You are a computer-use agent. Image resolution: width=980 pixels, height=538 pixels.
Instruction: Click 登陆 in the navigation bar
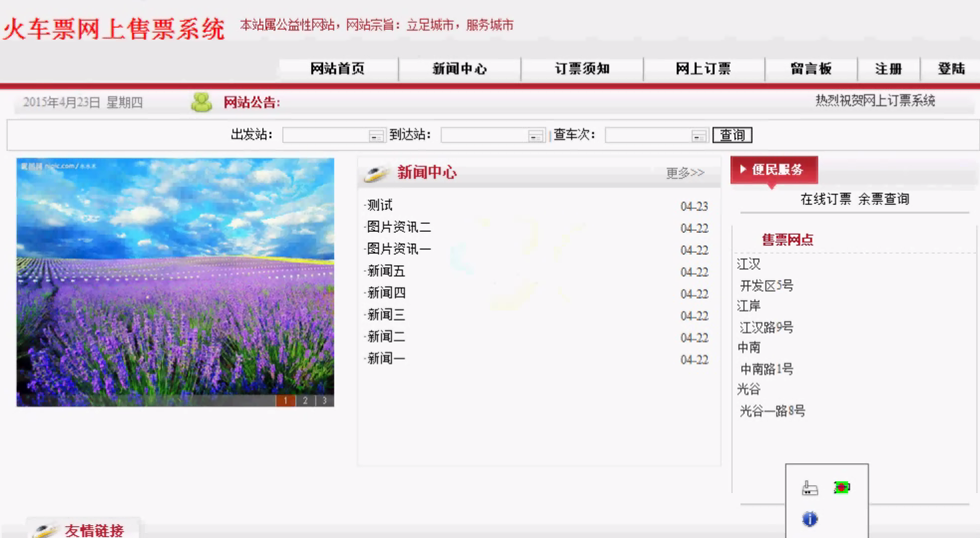click(951, 69)
